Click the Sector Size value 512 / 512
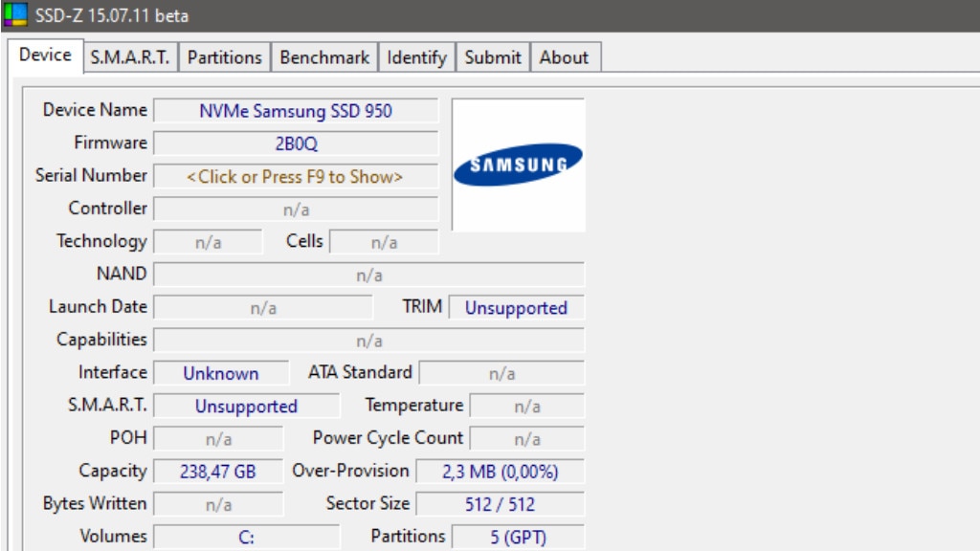The height and width of the screenshot is (551, 980). [x=500, y=505]
